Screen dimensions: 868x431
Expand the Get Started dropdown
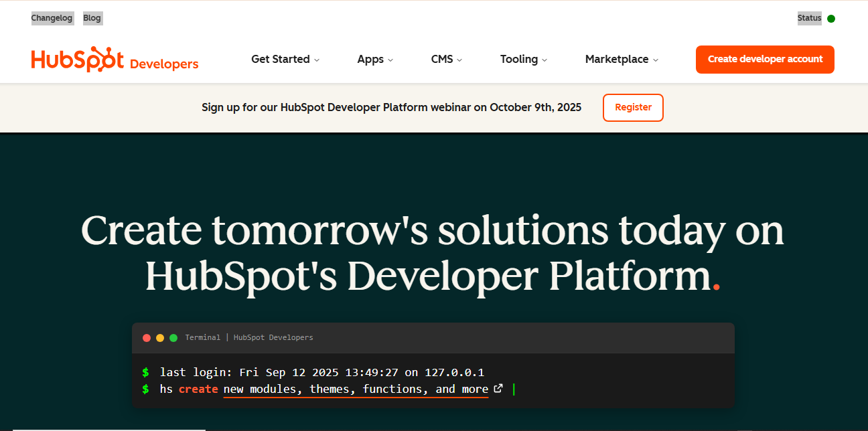285,60
